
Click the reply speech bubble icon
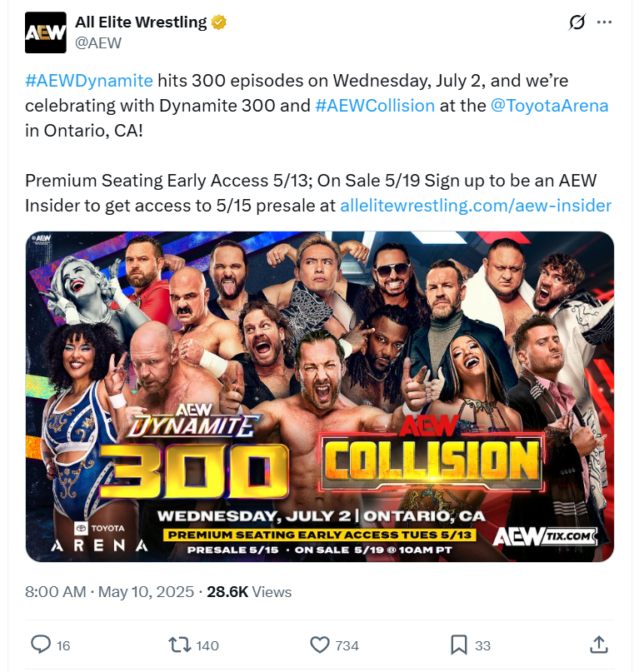[x=41, y=645]
